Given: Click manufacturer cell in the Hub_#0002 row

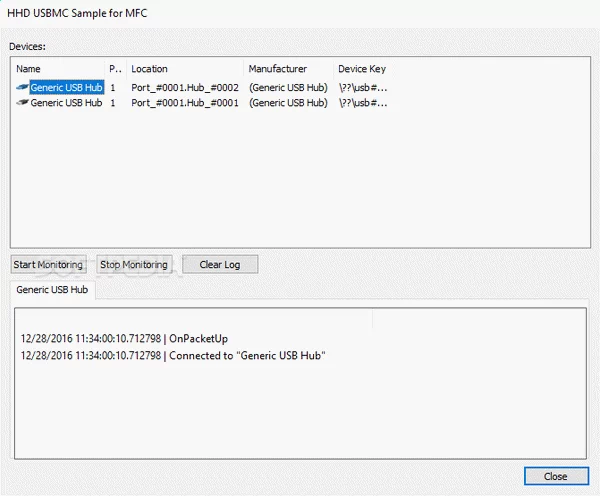Looking at the screenshot, I should point(288,88).
